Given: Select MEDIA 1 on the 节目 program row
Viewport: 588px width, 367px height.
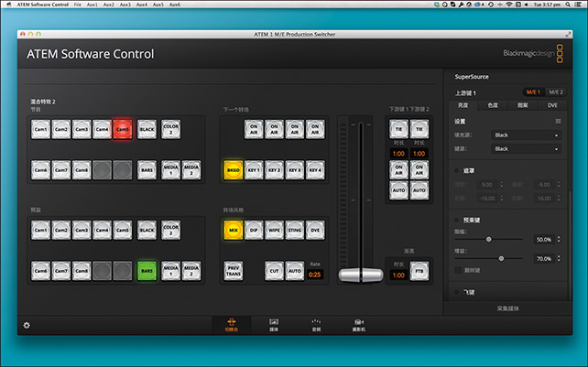Looking at the screenshot, I should click(x=170, y=170).
